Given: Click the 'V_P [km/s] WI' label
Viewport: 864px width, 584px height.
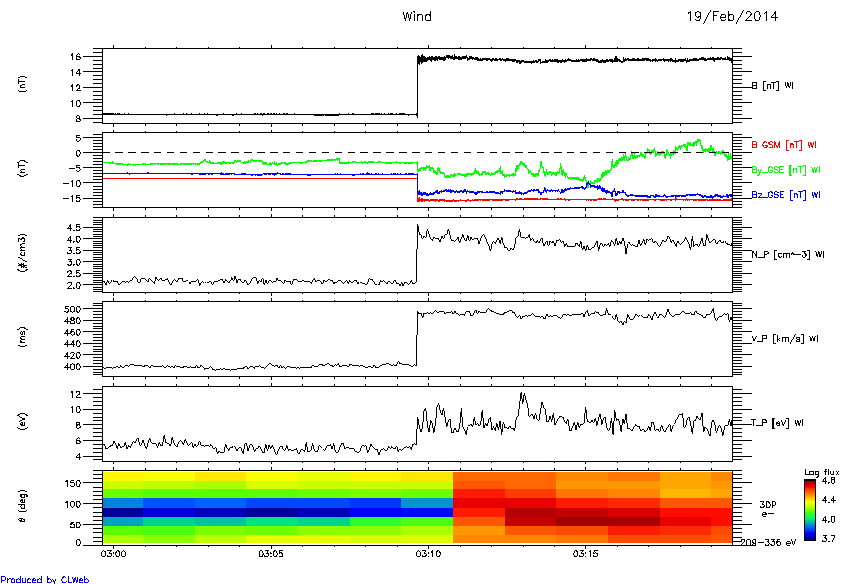Looking at the screenshot, I should [x=785, y=339].
